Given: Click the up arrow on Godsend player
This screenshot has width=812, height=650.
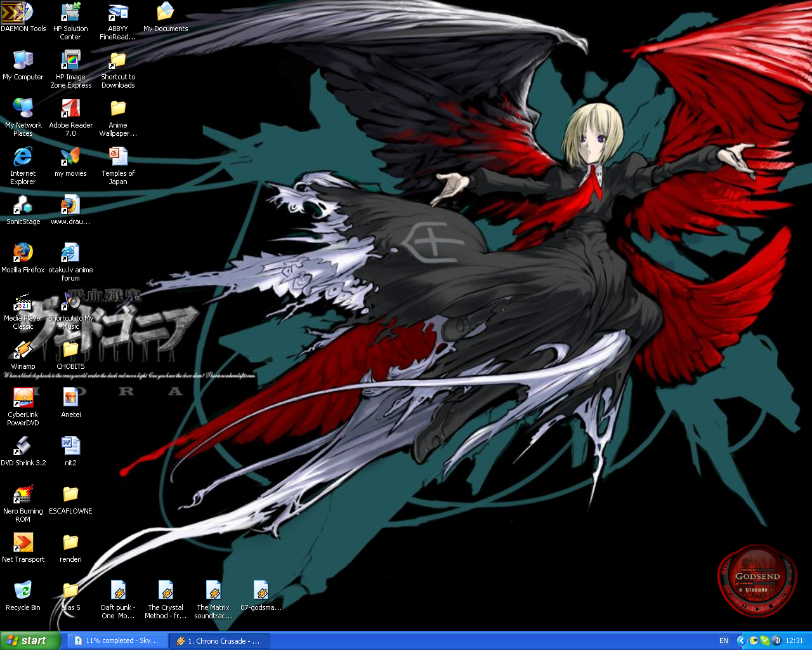Looking at the screenshot, I should point(789,565).
